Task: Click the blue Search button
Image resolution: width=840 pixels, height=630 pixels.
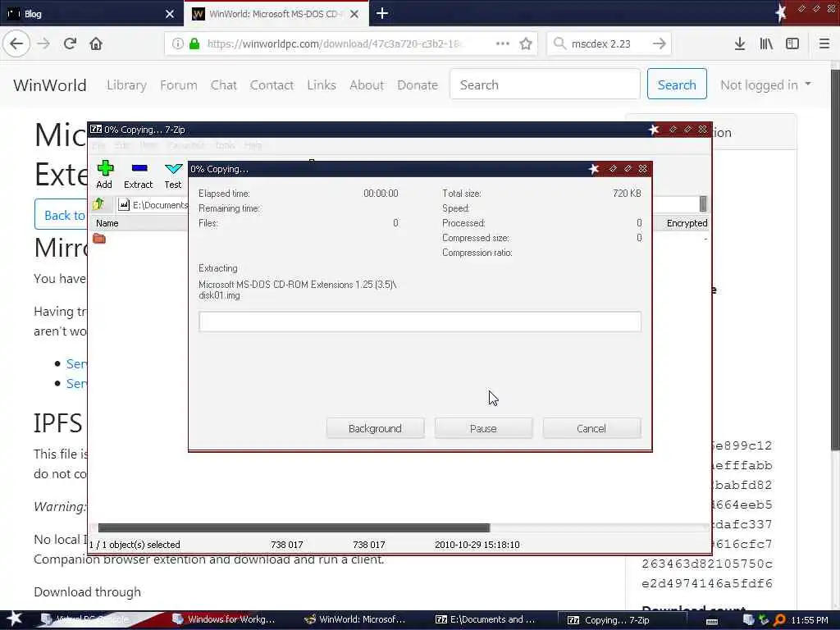Action: [677, 84]
